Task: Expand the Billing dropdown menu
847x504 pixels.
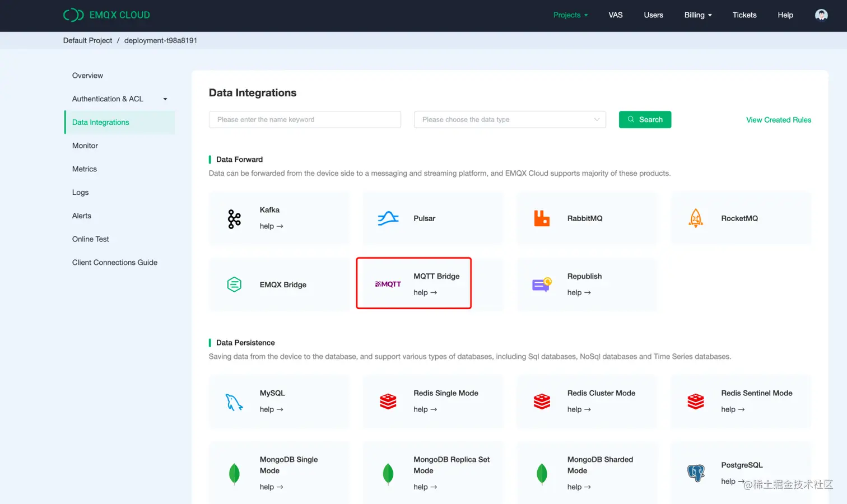Action: click(x=698, y=15)
